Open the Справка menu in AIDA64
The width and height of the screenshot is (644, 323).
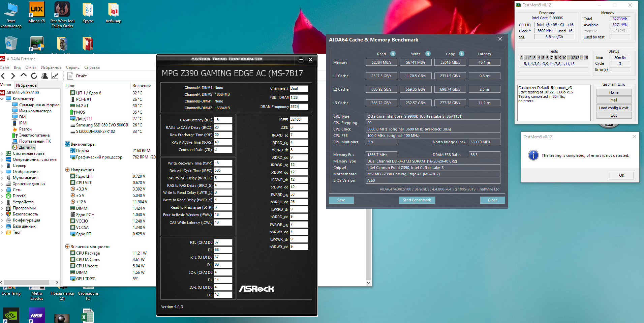coord(92,67)
